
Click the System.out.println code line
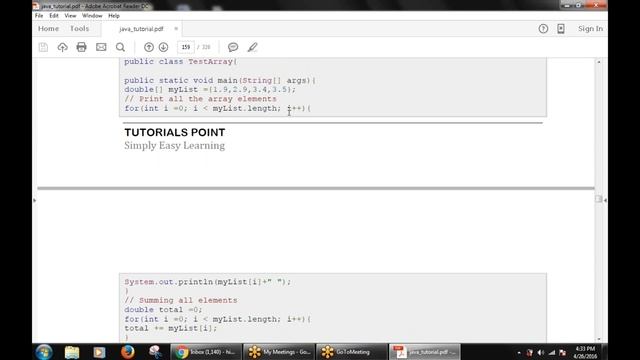tap(208, 282)
